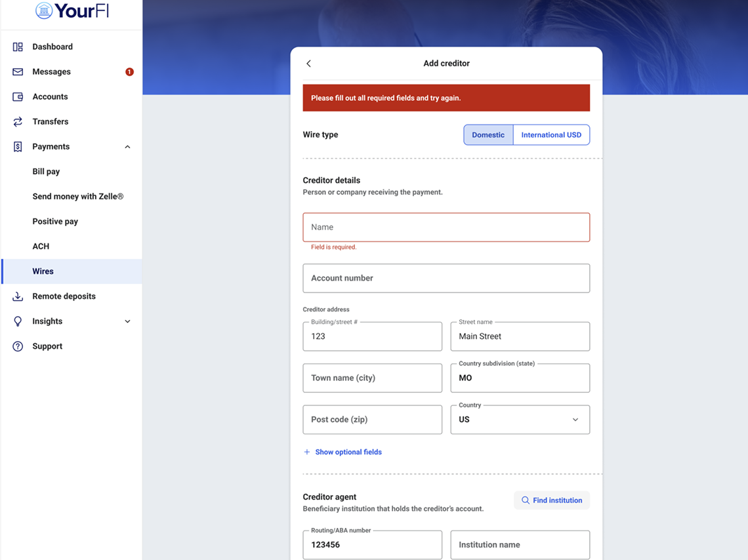The width and height of the screenshot is (748, 560).
Task: Switch wire type to International USD
Action: 551,134
